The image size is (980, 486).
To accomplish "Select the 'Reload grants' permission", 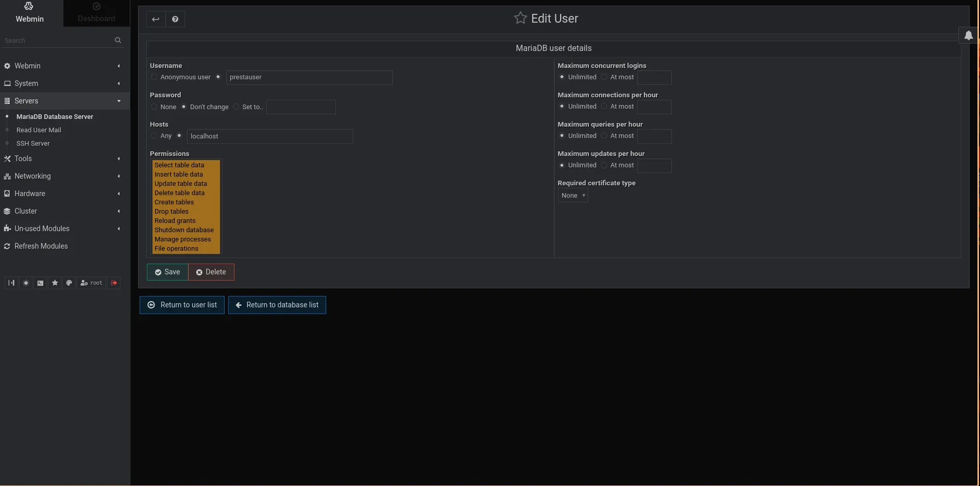I will tap(186, 221).
